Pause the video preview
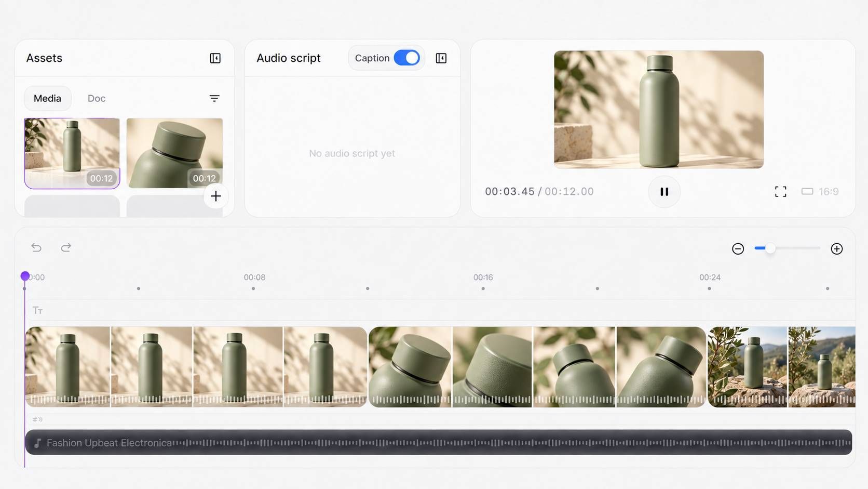This screenshot has width=868, height=489. tap(664, 192)
